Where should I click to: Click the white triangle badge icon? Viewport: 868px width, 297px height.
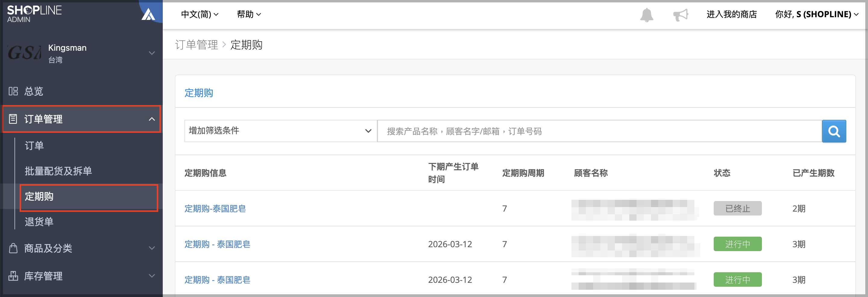pos(148,14)
